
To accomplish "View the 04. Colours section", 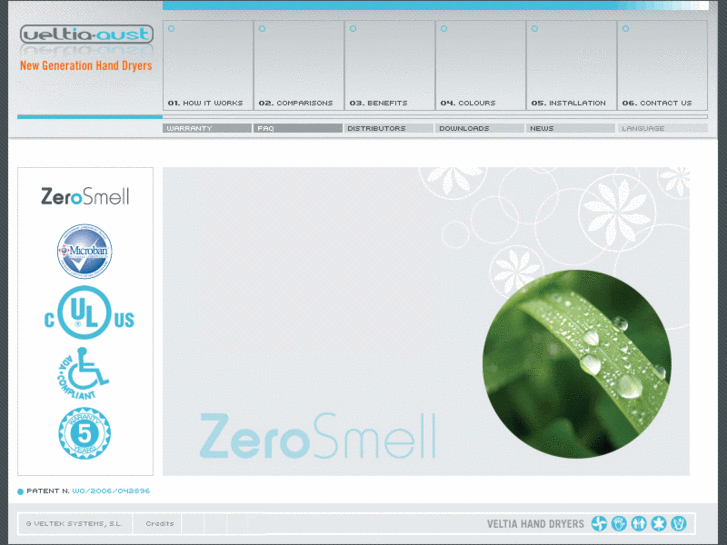I will [480, 65].
